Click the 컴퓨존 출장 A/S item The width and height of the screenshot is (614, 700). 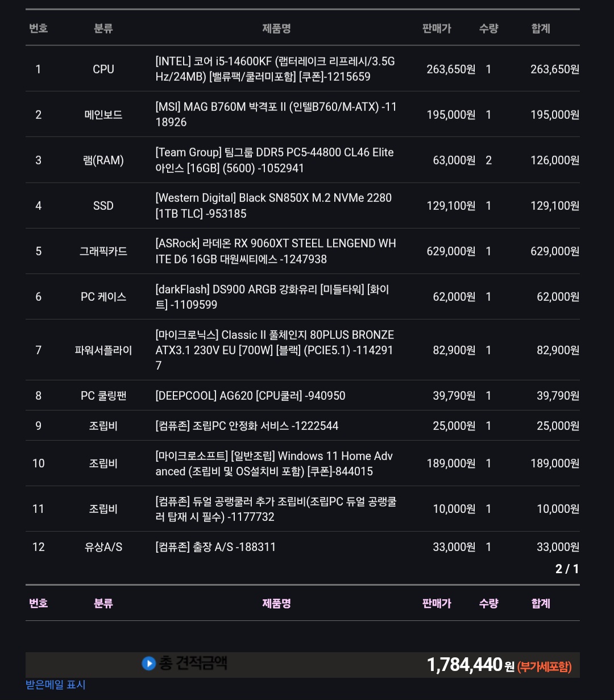[215, 547]
